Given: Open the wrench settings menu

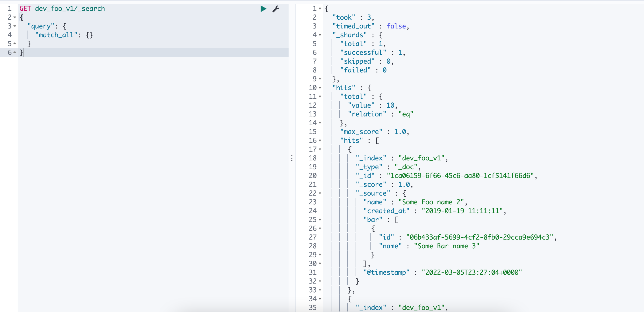Looking at the screenshot, I should 276,9.
